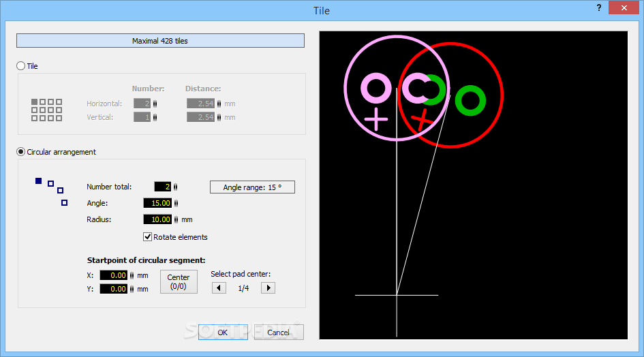Click the tile grid pattern icon
Screen dimensions: 644x357
coord(47,110)
